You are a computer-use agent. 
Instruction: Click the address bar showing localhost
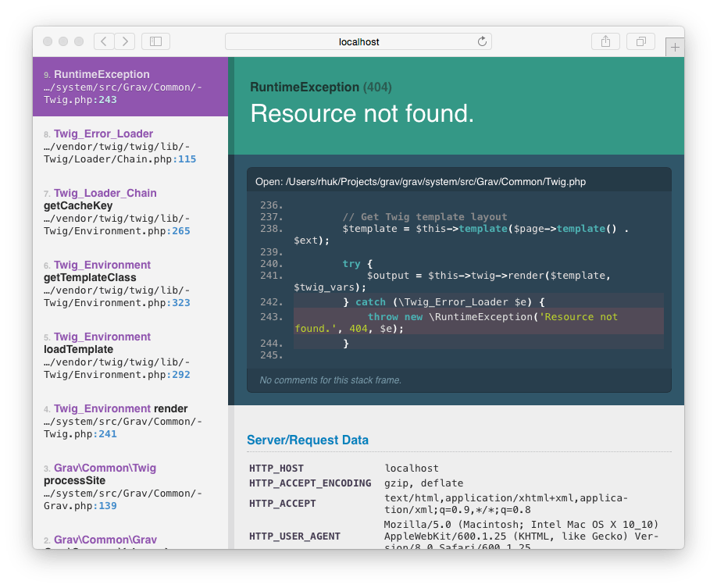358,41
